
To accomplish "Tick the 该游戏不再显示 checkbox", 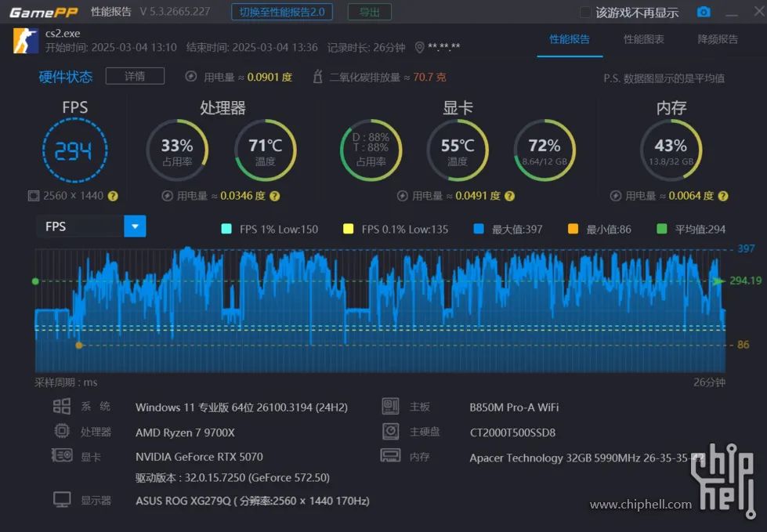I will click(585, 13).
